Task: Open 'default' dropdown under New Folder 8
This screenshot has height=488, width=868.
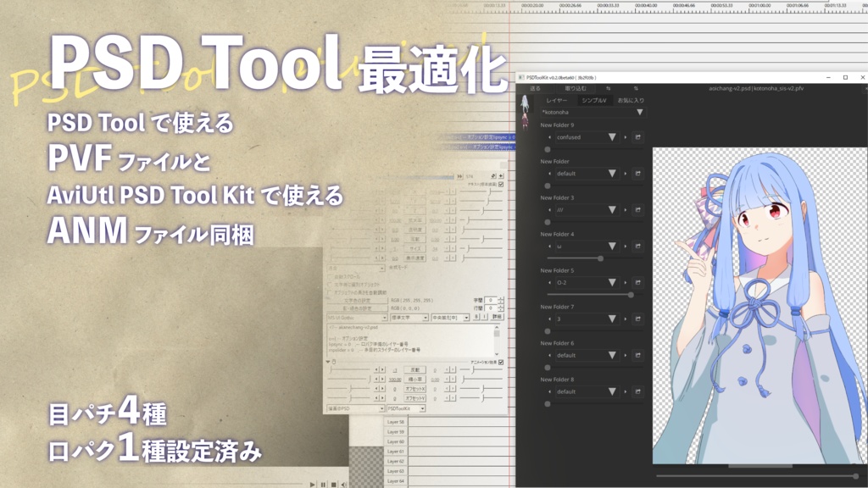Action: (x=587, y=391)
